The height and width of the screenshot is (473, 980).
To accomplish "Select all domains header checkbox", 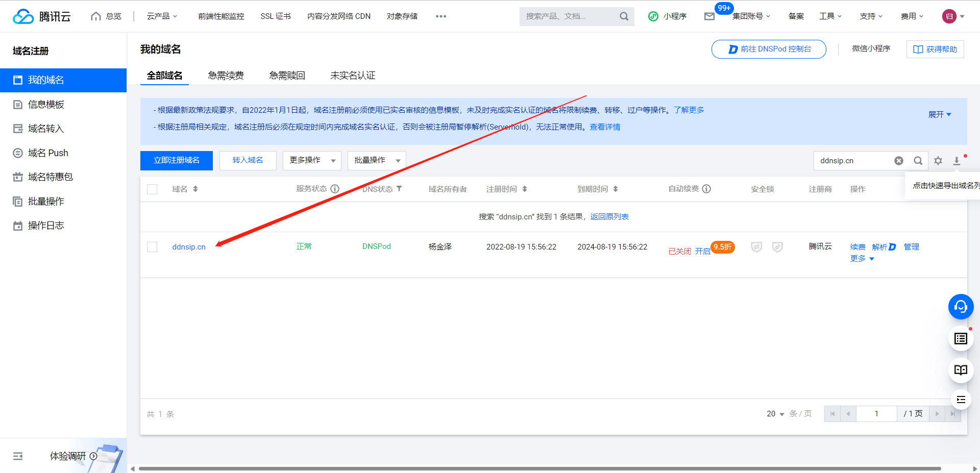I will click(152, 189).
